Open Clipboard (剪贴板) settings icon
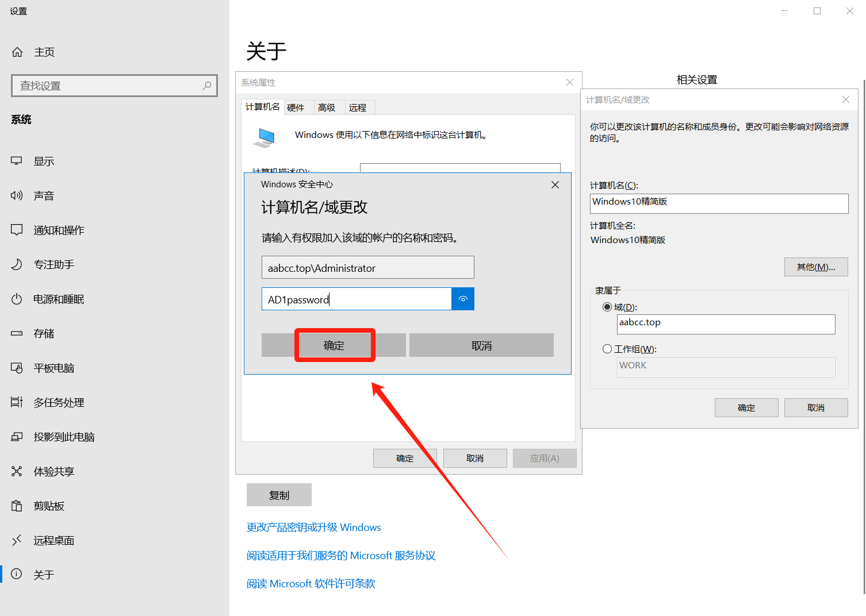Viewport: 866px width, 616px height. coord(17,506)
